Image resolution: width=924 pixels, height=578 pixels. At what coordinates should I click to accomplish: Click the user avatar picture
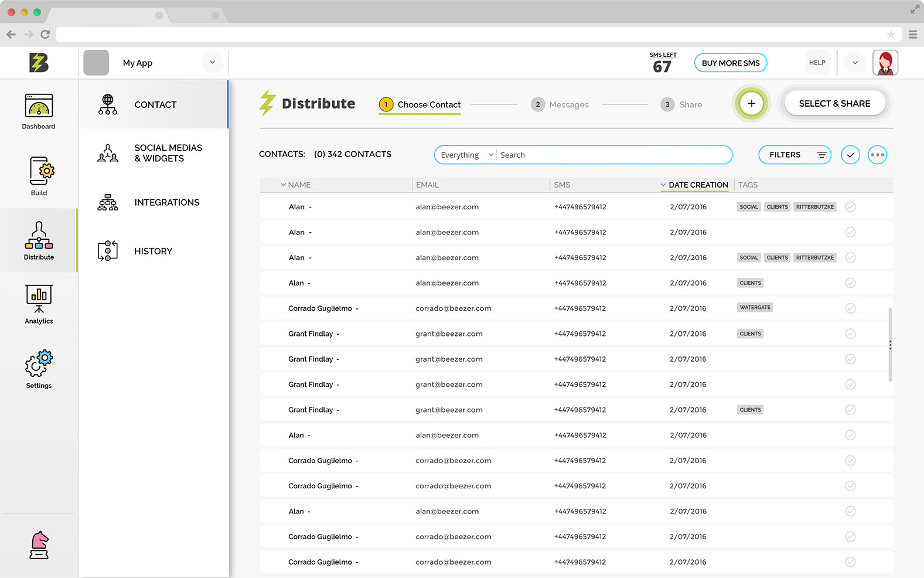[885, 63]
